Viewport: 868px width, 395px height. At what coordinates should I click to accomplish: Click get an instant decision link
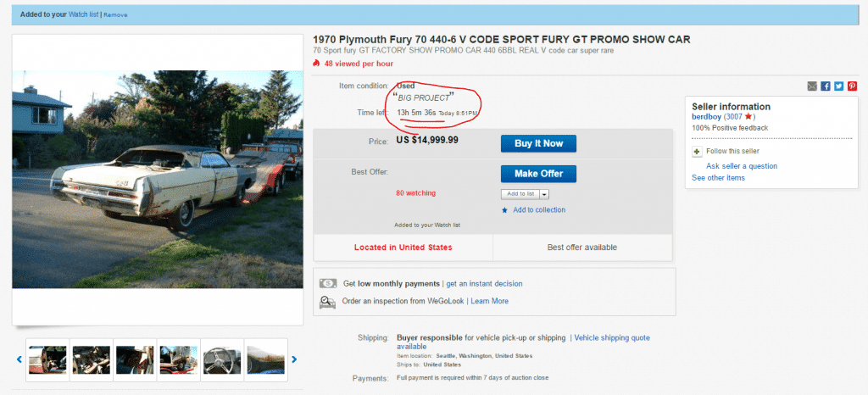click(484, 283)
